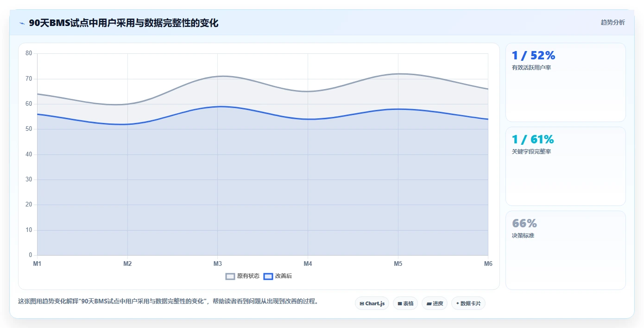644x328 pixels.
Task: Click the 数据卡片 tag pill
Action: (x=468, y=303)
